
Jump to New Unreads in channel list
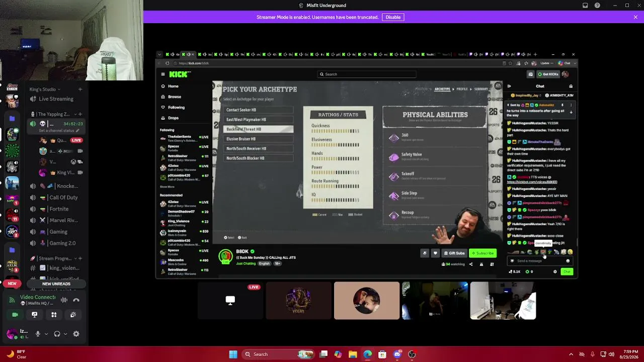click(x=56, y=284)
